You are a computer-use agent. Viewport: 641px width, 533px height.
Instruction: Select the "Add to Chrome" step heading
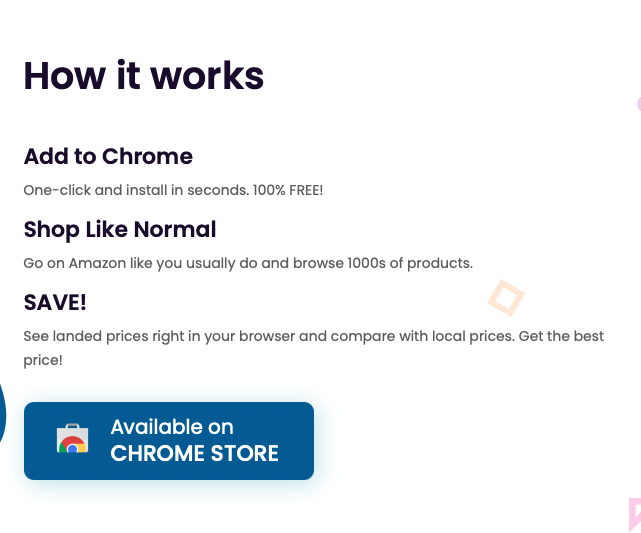point(108,156)
